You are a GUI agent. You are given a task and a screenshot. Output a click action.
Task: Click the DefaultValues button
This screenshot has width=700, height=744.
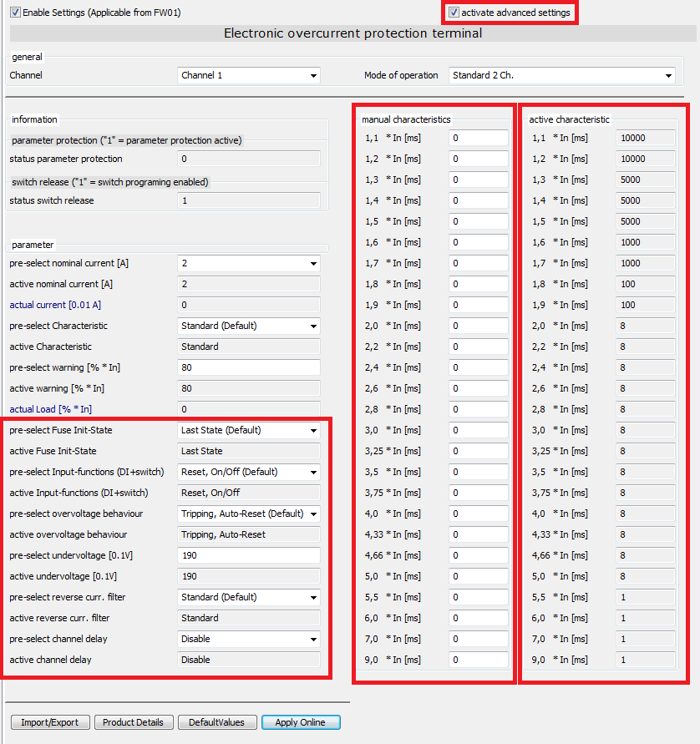pyautogui.click(x=217, y=722)
